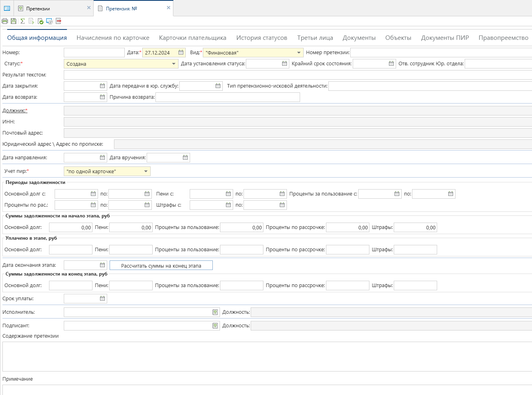Viewport: 532px width, 395px height.
Task: Click the underlined Должник label link
Action: [x=15, y=111]
